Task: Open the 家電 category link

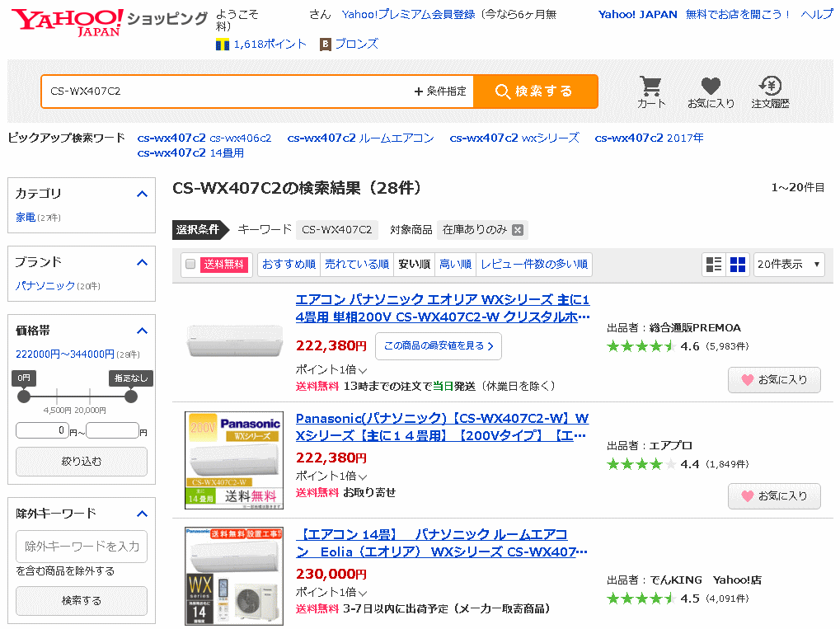Action: click(x=26, y=218)
